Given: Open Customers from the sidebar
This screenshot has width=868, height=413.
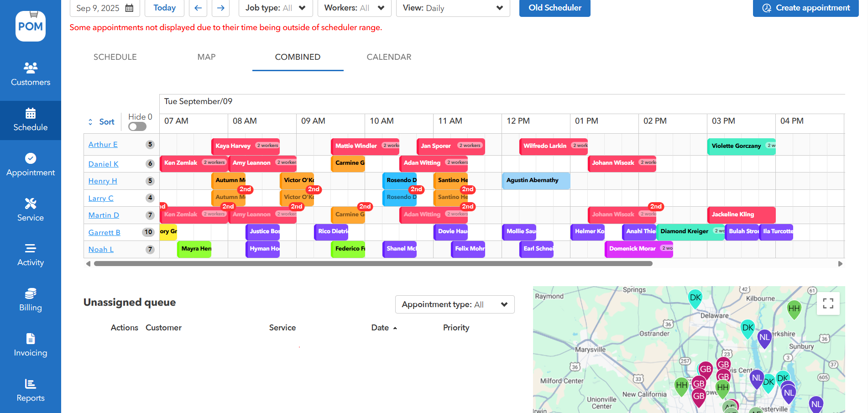Looking at the screenshot, I should 31,74.
